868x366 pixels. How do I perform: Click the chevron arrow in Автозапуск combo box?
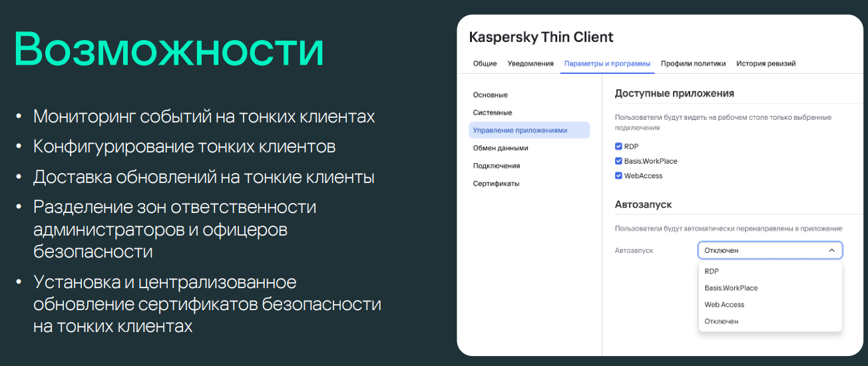tap(831, 250)
